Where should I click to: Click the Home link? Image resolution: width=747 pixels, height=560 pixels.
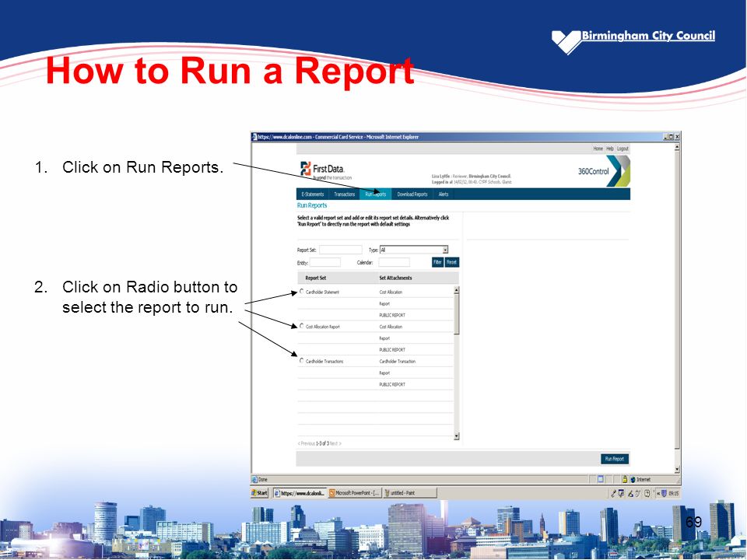coord(598,149)
